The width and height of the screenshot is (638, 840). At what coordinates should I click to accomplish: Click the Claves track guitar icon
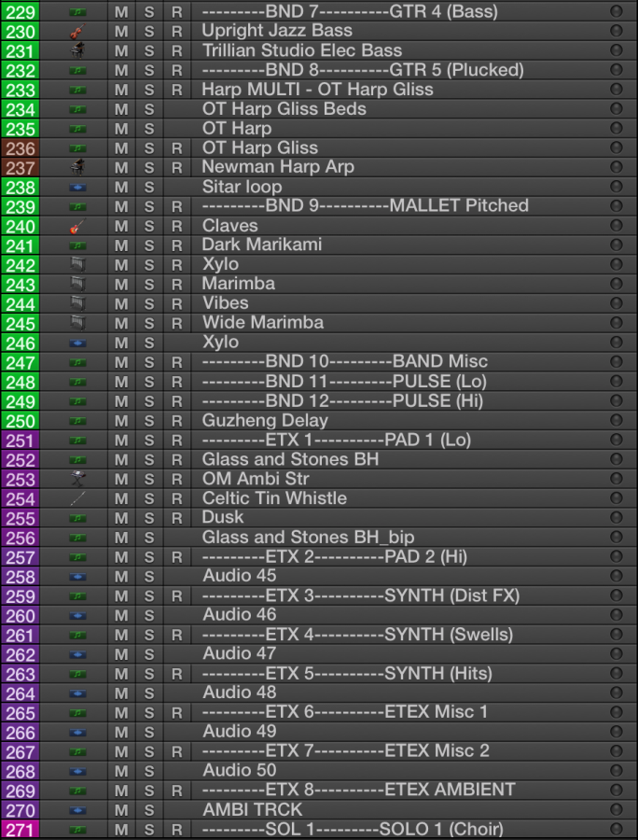[77, 226]
